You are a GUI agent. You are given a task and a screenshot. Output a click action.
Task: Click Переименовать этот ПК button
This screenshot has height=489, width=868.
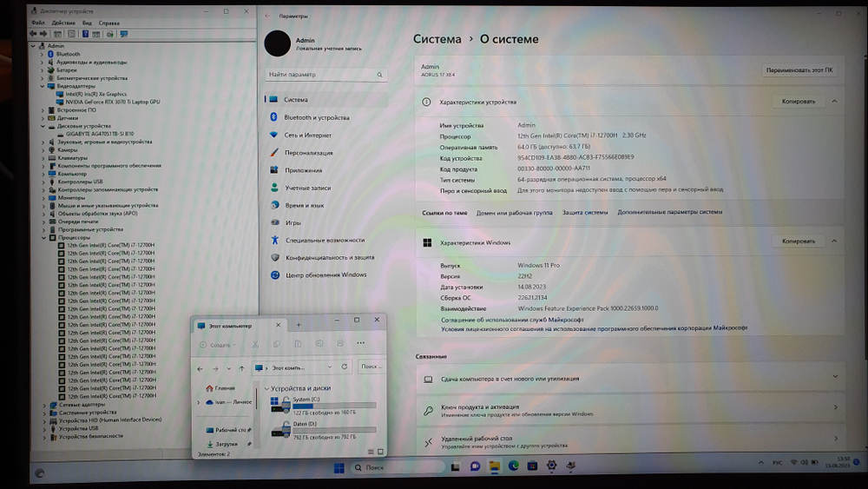tap(799, 70)
